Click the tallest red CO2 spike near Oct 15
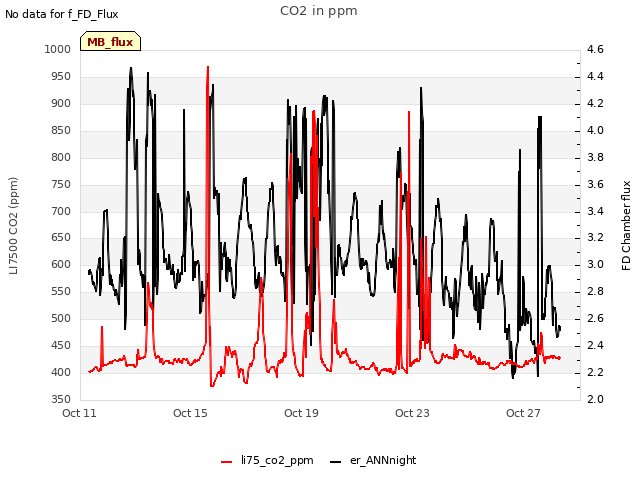640x480 pixels. (x=208, y=69)
